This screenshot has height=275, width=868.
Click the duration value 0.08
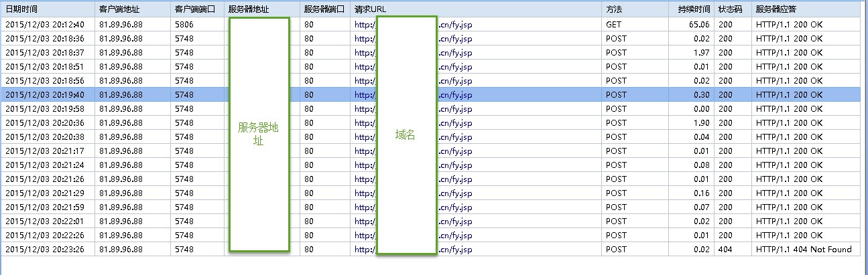(x=701, y=165)
